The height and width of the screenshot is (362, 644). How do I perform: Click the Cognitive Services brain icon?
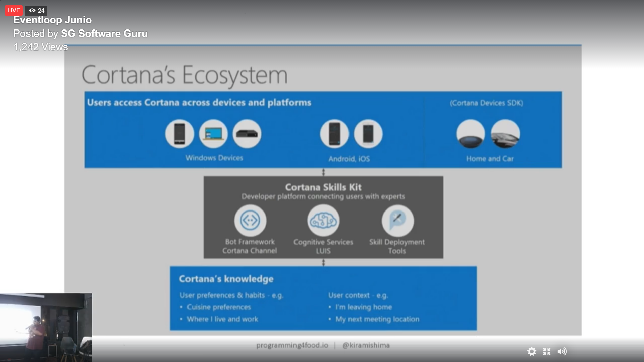pyautogui.click(x=323, y=221)
